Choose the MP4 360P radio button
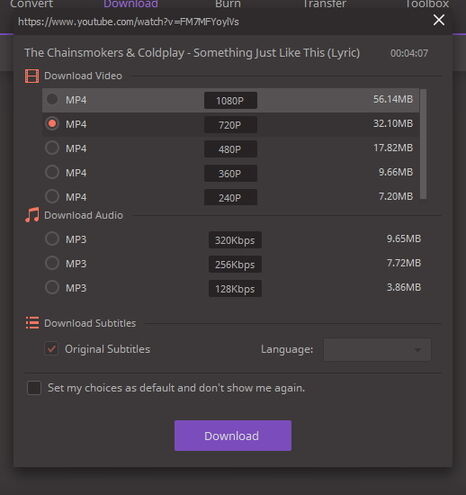 [52, 172]
